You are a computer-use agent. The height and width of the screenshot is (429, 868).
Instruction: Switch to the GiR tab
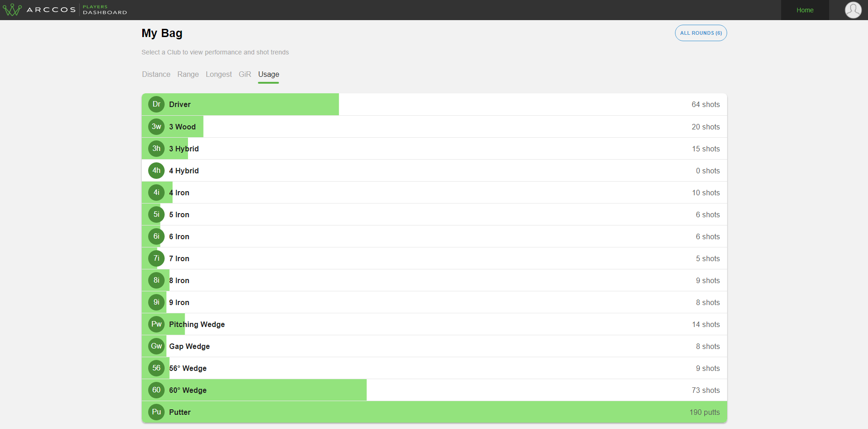245,74
